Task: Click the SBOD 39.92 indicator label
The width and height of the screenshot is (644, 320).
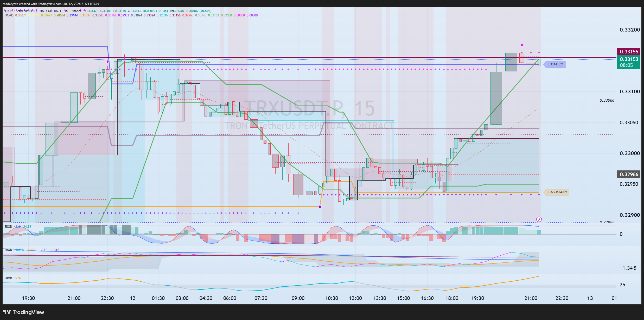Action: pos(13,278)
